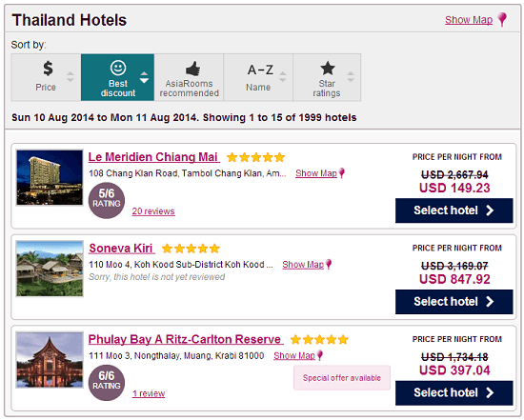Sort hotels by Name
The height and width of the screenshot is (420, 524).
tap(258, 77)
